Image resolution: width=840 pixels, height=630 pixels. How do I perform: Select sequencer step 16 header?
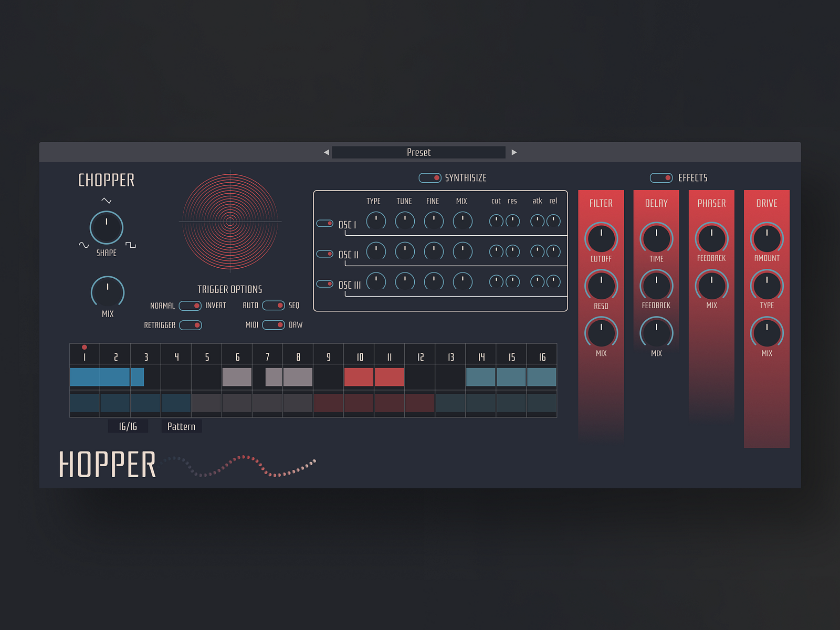coord(542,354)
